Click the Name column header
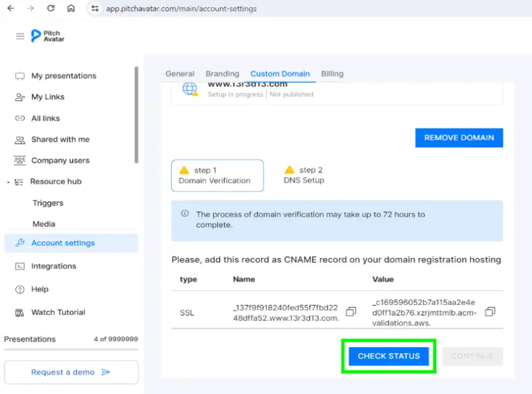The width and height of the screenshot is (532, 394). coord(244,279)
